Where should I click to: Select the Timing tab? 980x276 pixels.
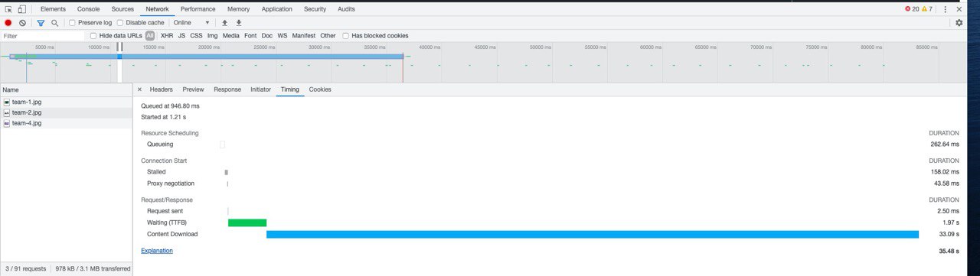289,89
